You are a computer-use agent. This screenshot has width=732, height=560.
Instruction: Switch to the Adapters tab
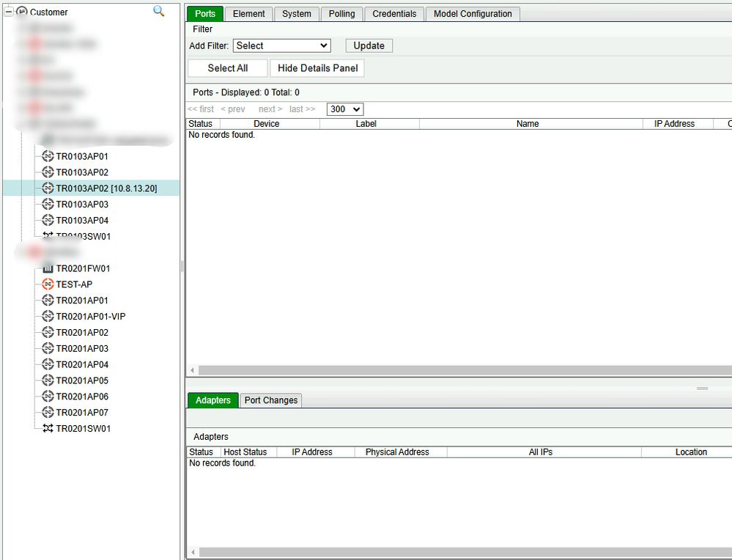click(x=213, y=400)
